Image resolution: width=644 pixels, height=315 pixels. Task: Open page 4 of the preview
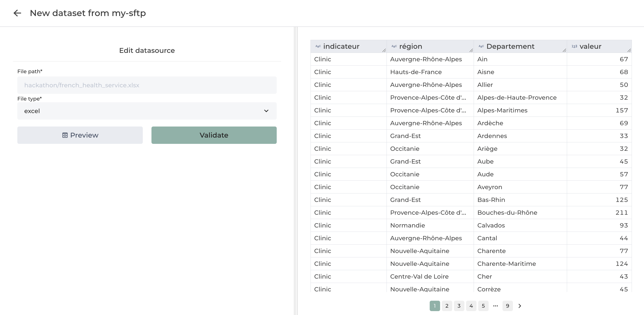click(x=471, y=306)
